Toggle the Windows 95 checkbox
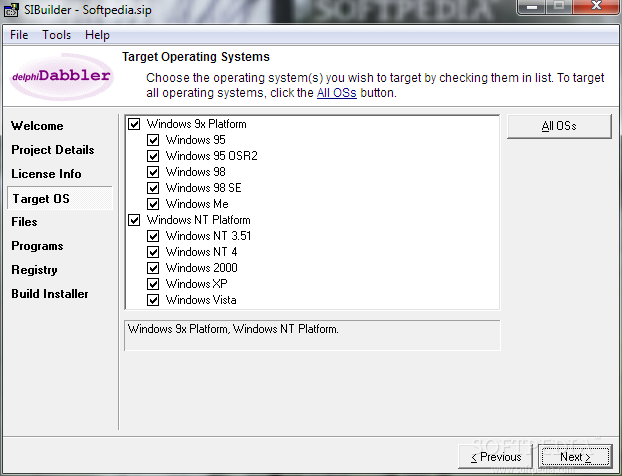622x476 pixels. click(153, 140)
